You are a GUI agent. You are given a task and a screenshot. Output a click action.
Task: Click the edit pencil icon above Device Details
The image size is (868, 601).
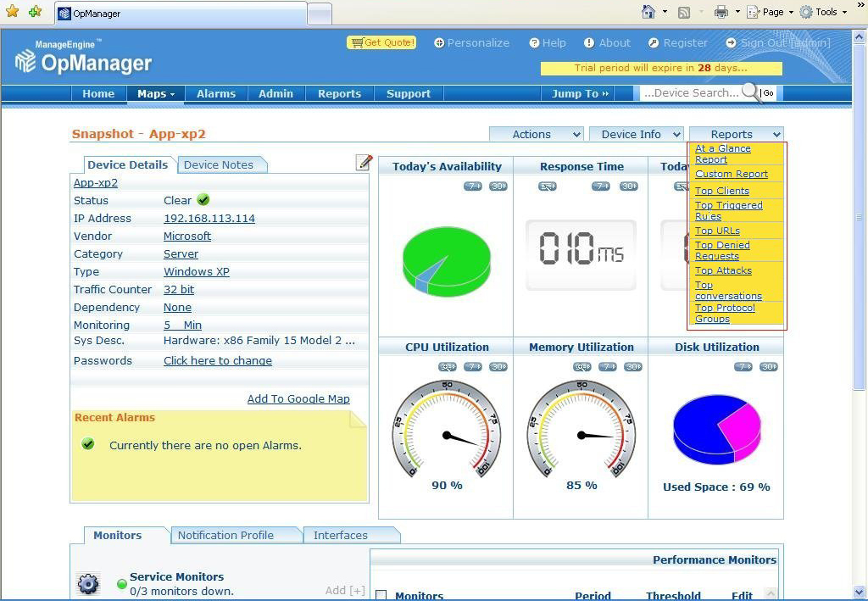click(364, 162)
